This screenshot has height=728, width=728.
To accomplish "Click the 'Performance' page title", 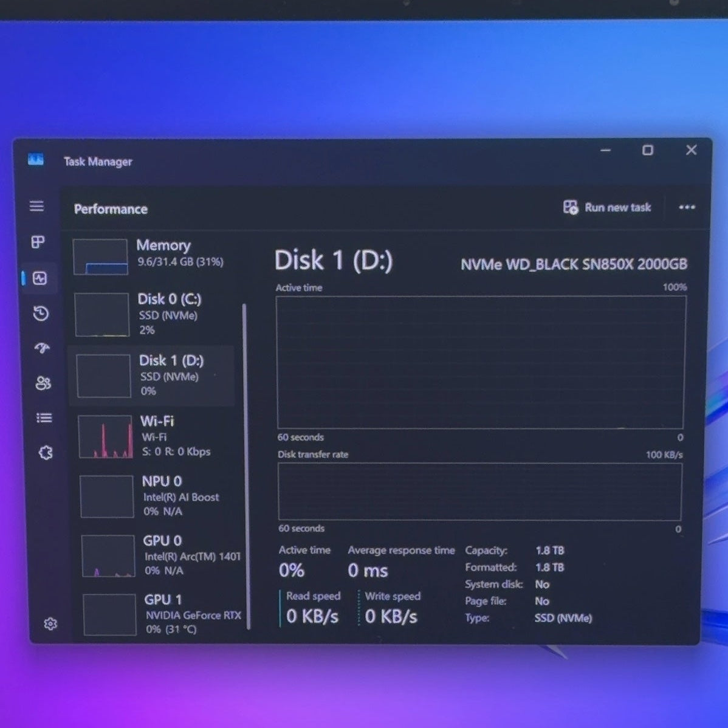I will click(x=111, y=209).
